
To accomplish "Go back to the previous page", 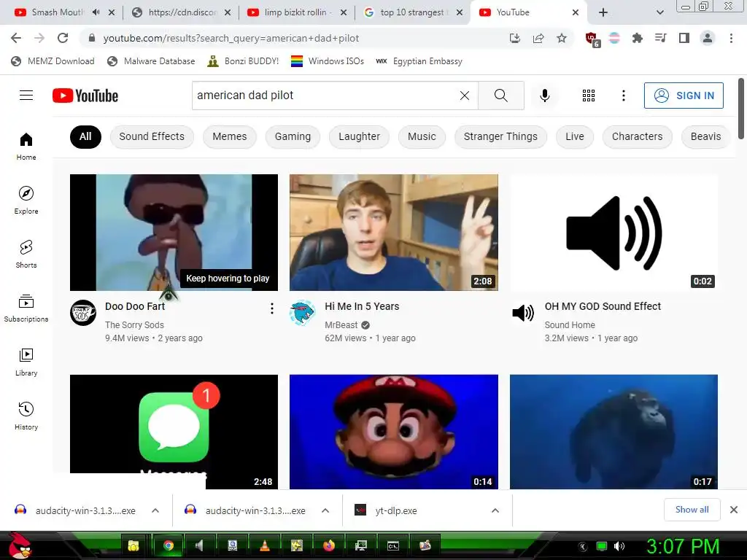I will click(16, 38).
